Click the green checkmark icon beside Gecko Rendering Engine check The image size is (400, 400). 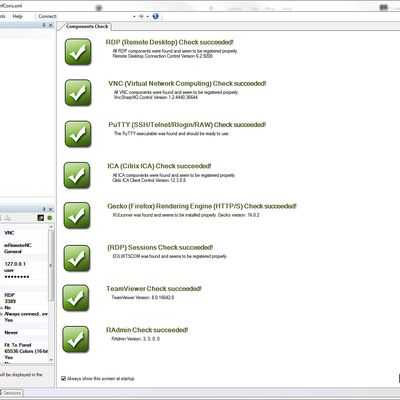click(x=77, y=216)
